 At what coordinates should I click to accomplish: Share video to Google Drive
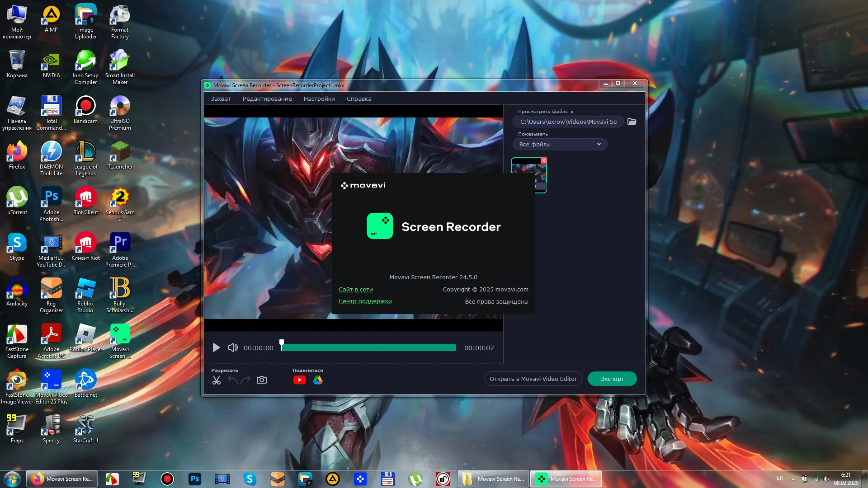tap(318, 380)
